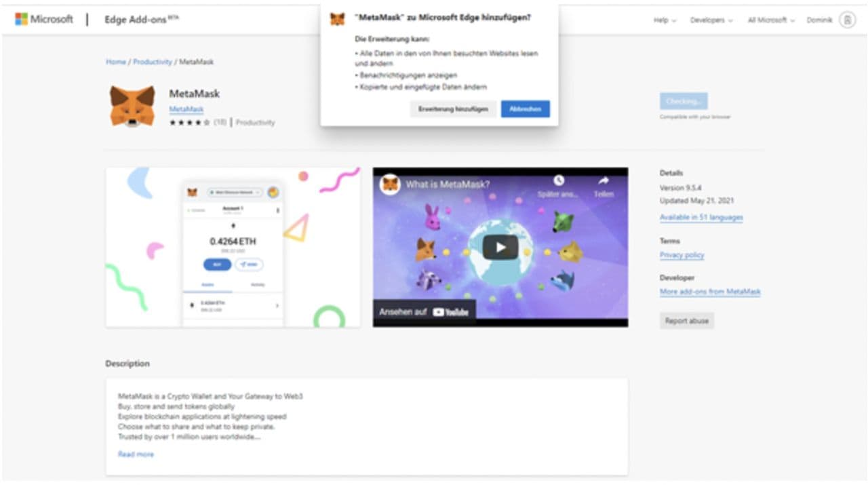Expand the All Microsoft dropdown
The height and width of the screenshot is (485, 868).
click(771, 20)
